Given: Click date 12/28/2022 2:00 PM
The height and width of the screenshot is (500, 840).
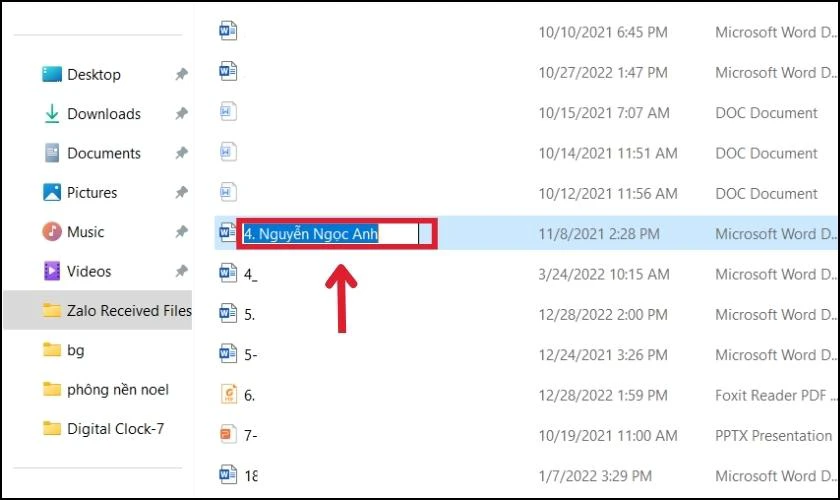Looking at the screenshot, I should [603, 315].
